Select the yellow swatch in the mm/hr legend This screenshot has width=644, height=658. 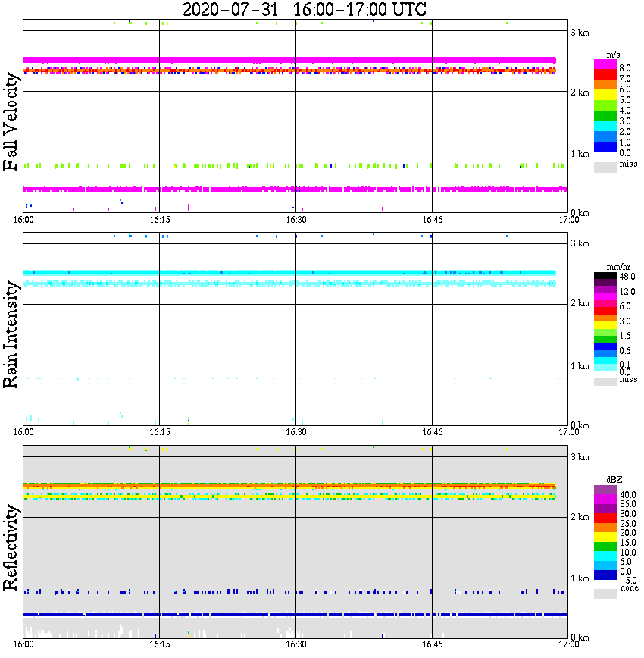pos(605,325)
